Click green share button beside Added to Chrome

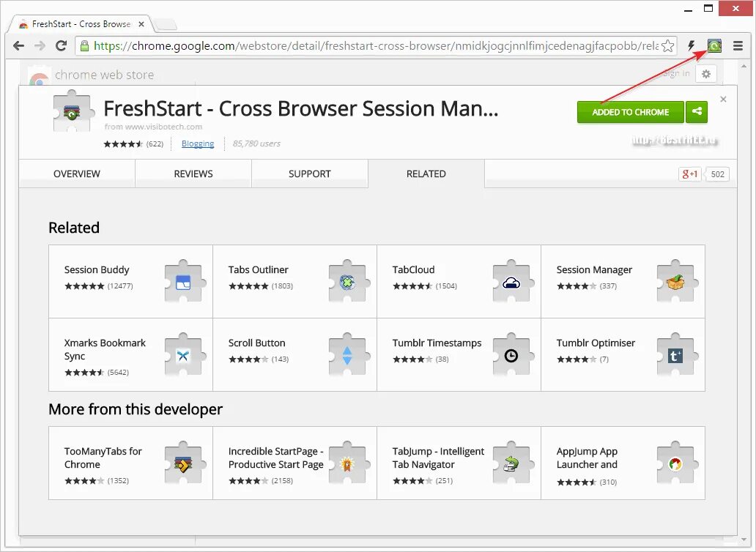click(x=697, y=112)
